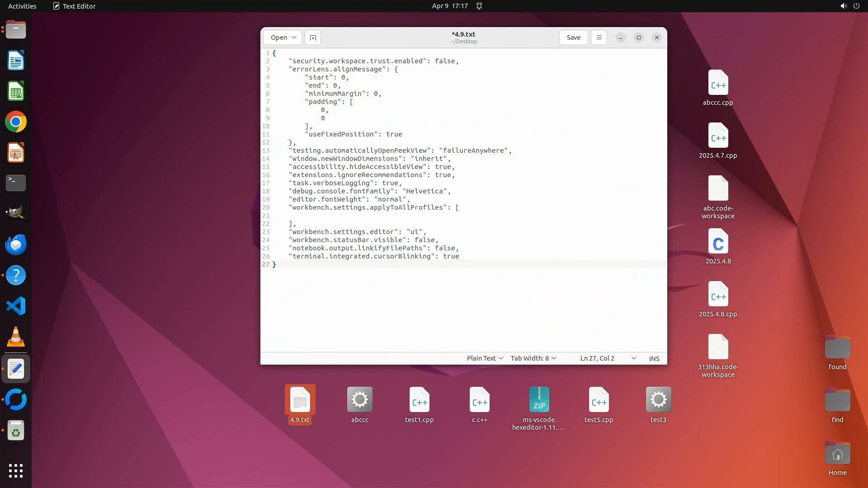The height and width of the screenshot is (488, 868).
Task: Open Google Chrome from the dock
Action: 16,122
